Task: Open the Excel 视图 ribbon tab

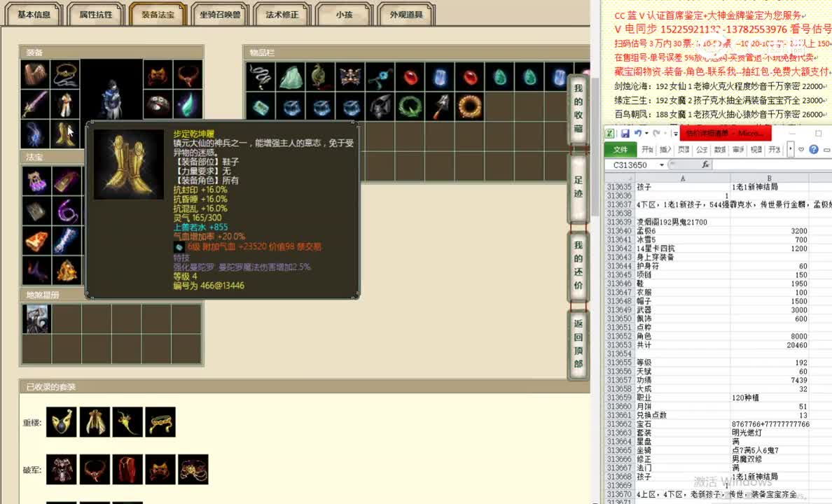Action: point(756,150)
